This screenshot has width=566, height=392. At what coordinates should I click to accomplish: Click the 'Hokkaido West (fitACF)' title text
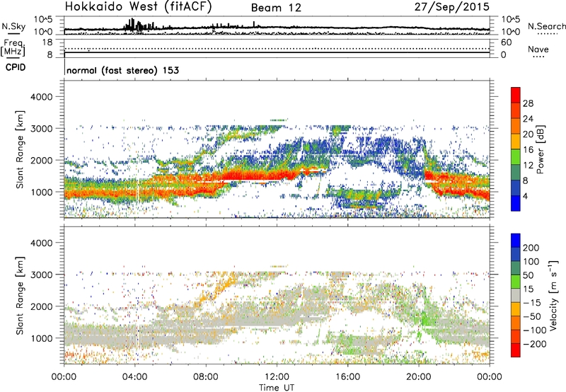138,7
